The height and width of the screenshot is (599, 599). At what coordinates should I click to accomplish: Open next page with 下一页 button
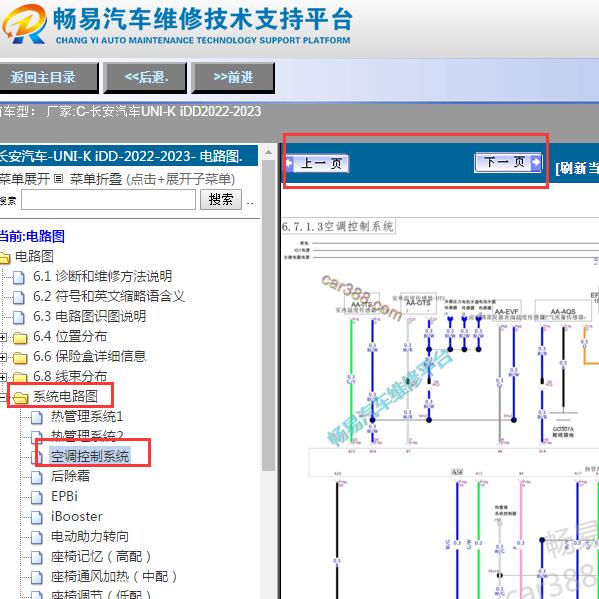point(508,162)
